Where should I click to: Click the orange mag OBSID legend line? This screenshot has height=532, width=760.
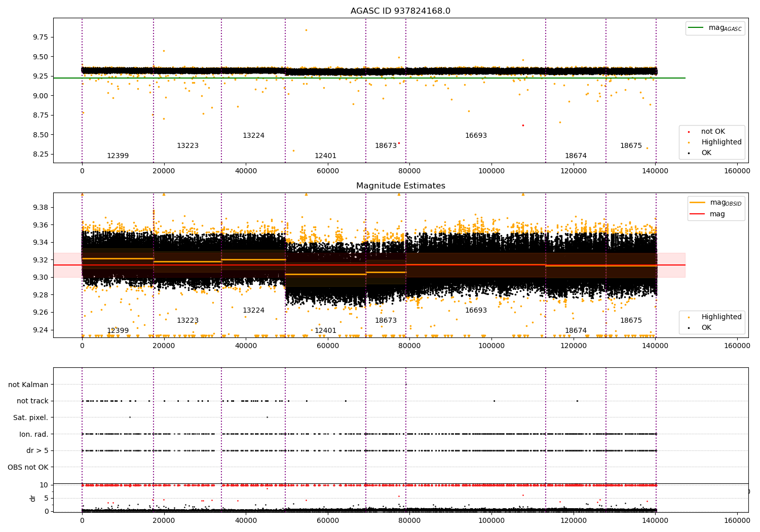(698, 203)
